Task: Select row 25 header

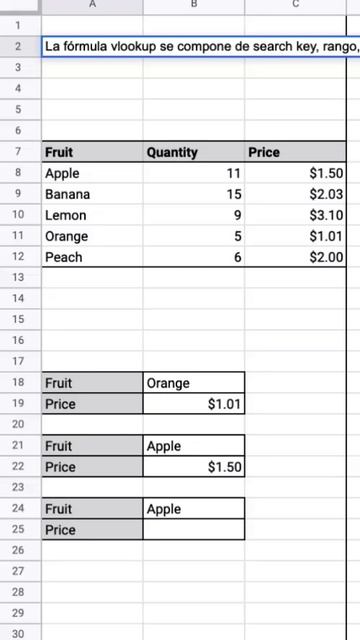Action: coord(20,529)
